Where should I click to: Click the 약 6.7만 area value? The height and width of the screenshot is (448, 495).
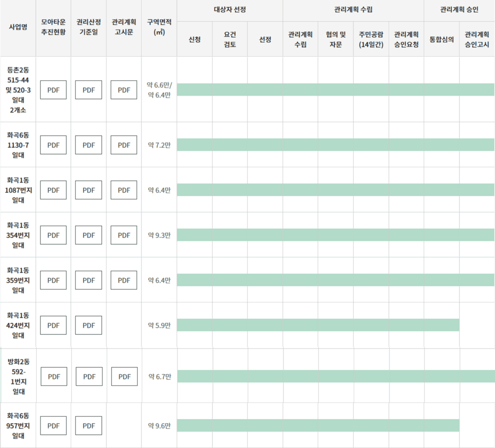click(160, 376)
